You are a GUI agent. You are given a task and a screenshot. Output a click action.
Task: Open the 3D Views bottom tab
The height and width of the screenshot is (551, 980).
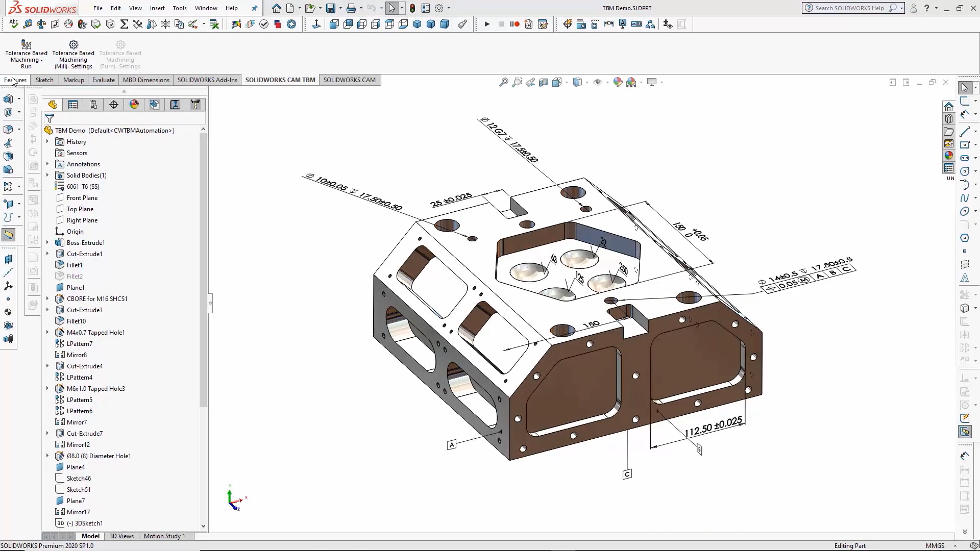tap(121, 536)
